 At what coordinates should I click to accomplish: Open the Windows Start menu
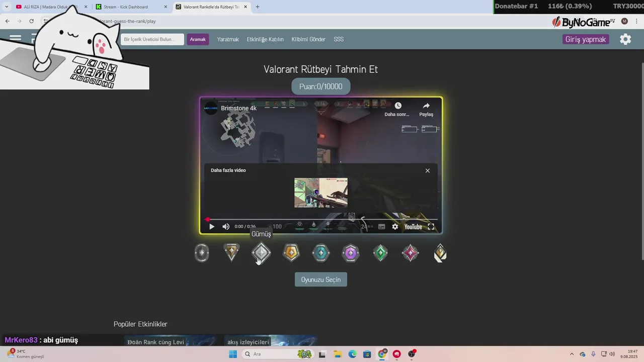(x=233, y=354)
